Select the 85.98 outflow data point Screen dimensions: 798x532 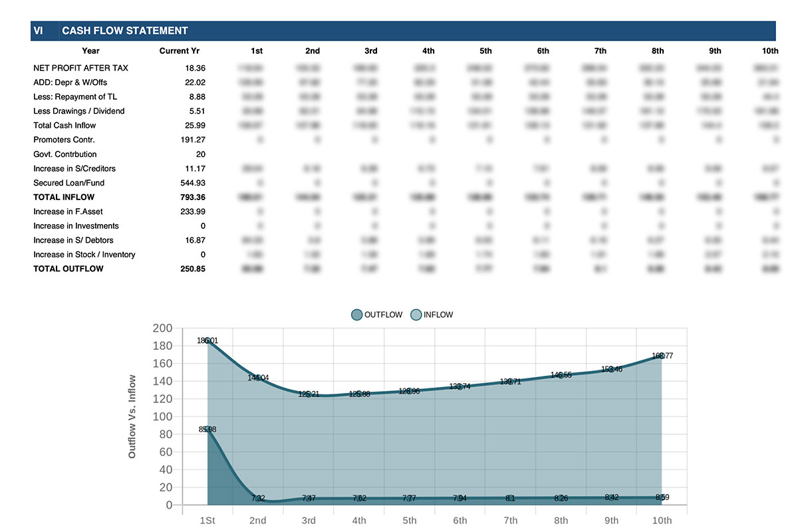click(x=207, y=429)
